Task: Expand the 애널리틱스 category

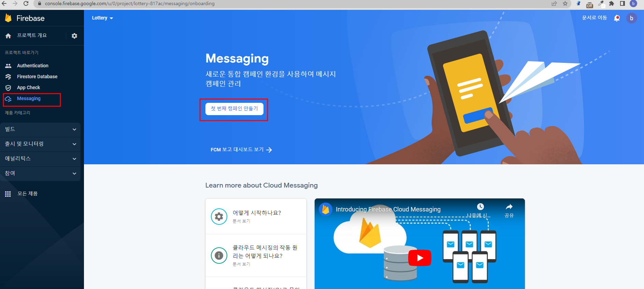Action: point(40,159)
